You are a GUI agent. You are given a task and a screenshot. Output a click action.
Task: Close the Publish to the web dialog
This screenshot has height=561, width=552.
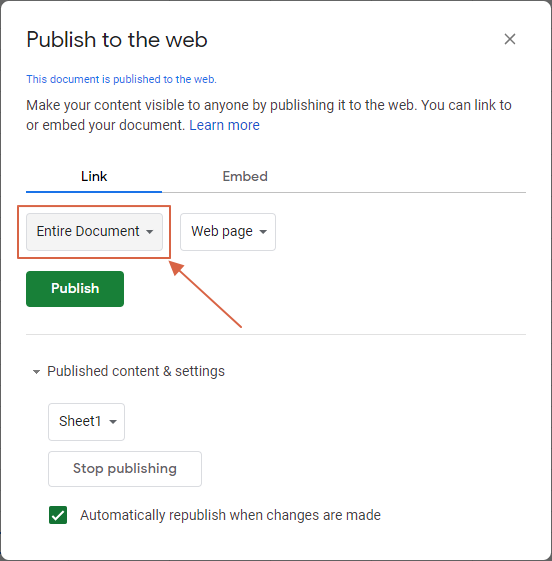coord(510,39)
